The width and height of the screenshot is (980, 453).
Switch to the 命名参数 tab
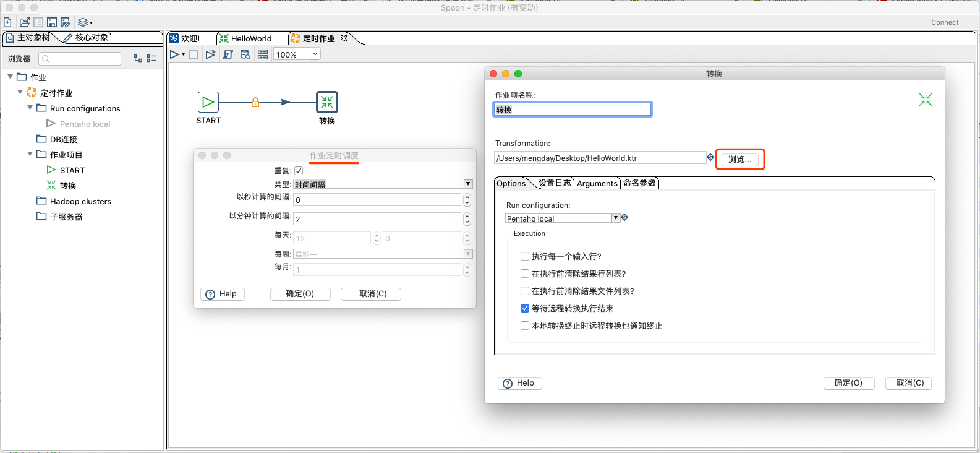coord(639,183)
